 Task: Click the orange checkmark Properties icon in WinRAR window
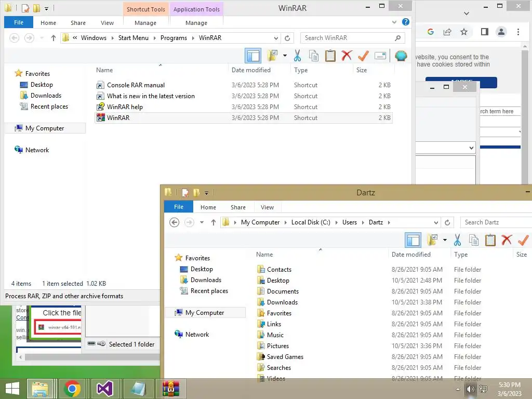pos(363,55)
